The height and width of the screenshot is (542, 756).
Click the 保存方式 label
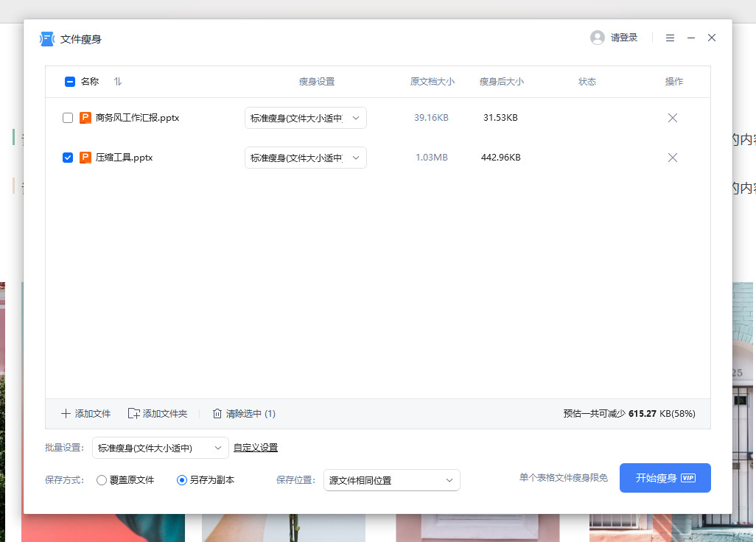(64, 480)
